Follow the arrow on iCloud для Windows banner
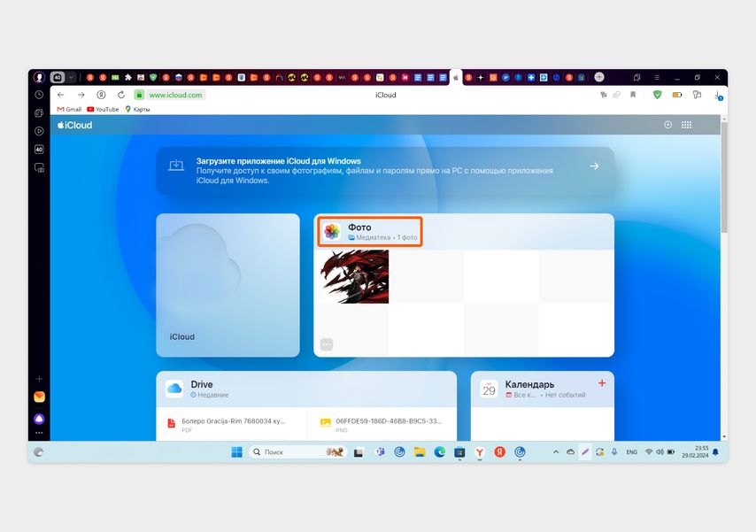The height and width of the screenshot is (532, 756). [594, 166]
